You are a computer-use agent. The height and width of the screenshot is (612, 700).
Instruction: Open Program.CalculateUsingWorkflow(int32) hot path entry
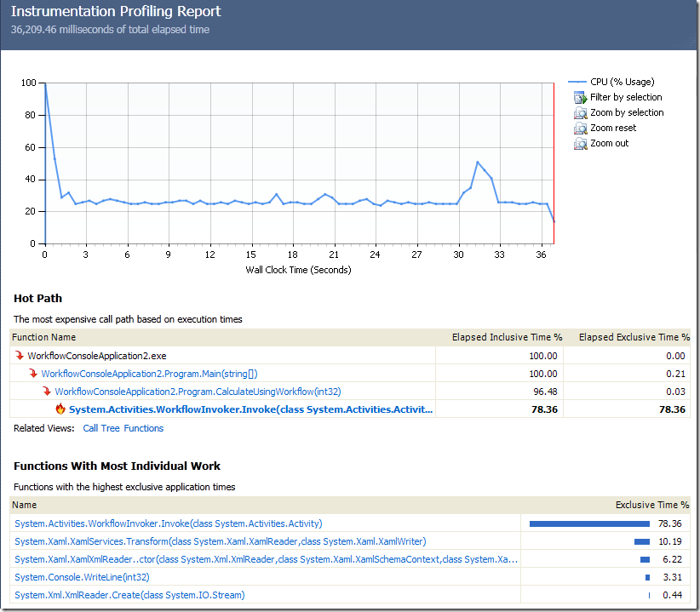[198, 392]
